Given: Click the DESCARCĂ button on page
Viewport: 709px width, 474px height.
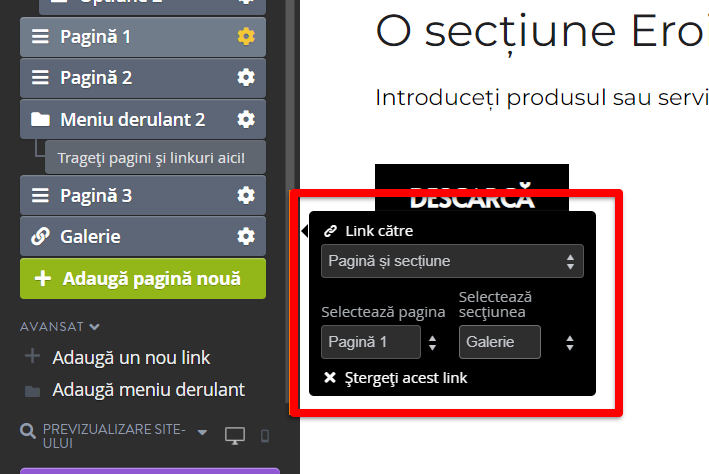Looking at the screenshot, I should pyautogui.click(x=472, y=188).
